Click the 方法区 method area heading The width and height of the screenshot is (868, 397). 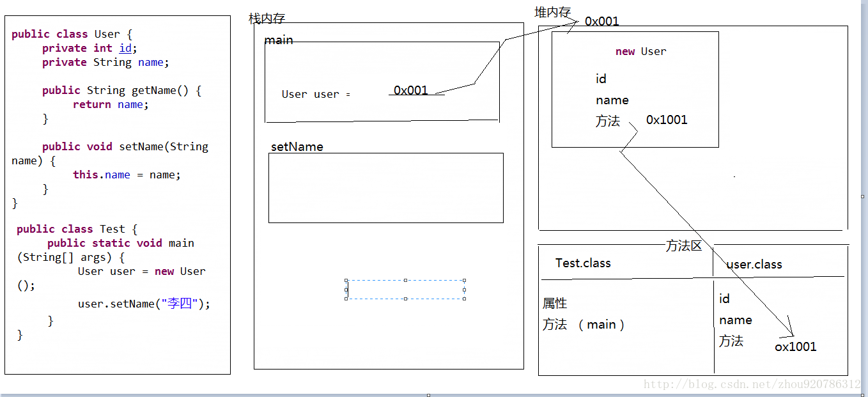click(683, 246)
